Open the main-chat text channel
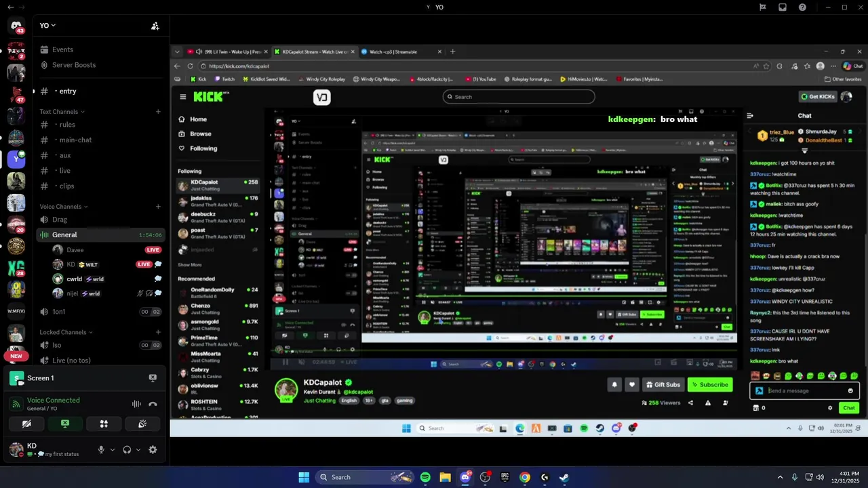Viewport: 868px width, 488px height. [x=100, y=140]
